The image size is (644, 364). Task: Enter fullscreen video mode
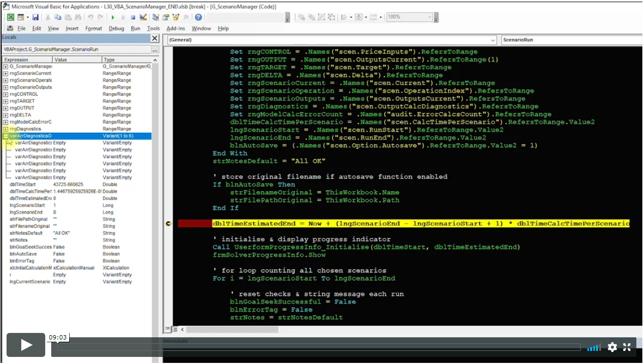(x=627, y=347)
